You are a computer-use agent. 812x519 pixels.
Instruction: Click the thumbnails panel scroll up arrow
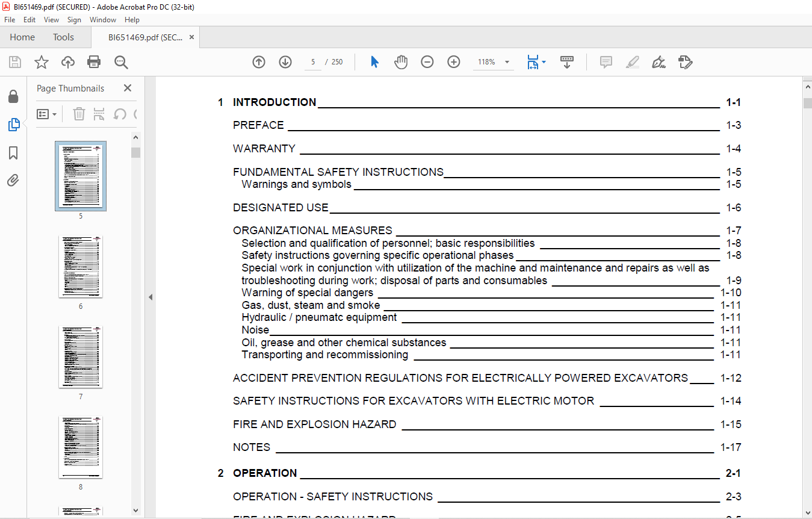pyautogui.click(x=135, y=138)
